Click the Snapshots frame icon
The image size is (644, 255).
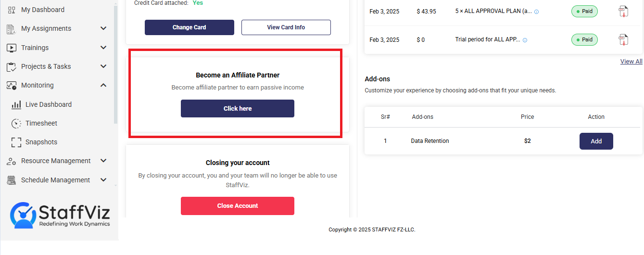(x=16, y=142)
